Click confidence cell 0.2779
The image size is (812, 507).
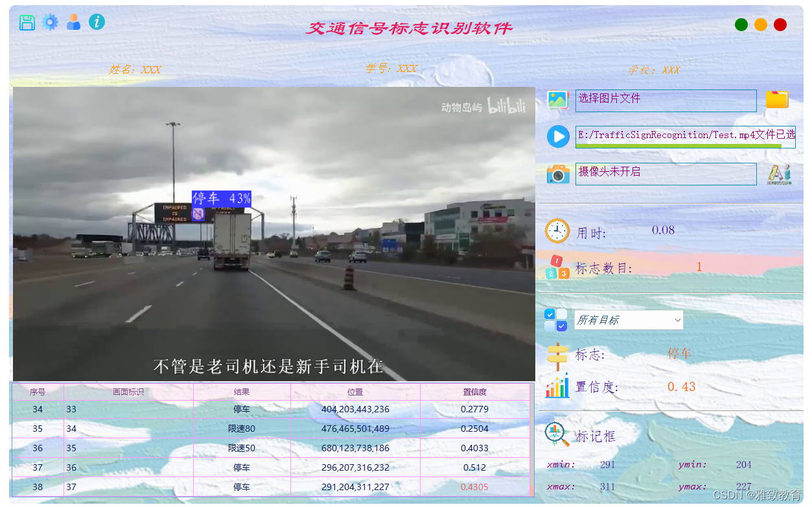[x=475, y=409]
